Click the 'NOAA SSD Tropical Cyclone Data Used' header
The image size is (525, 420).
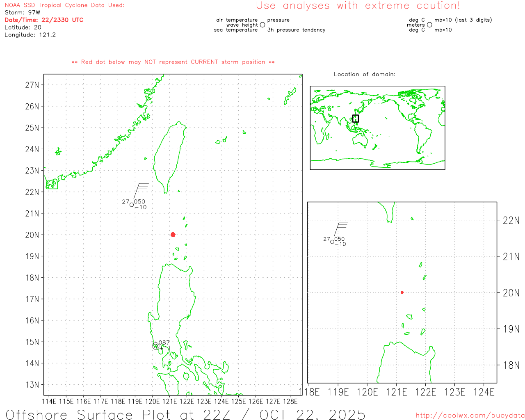(64, 5)
